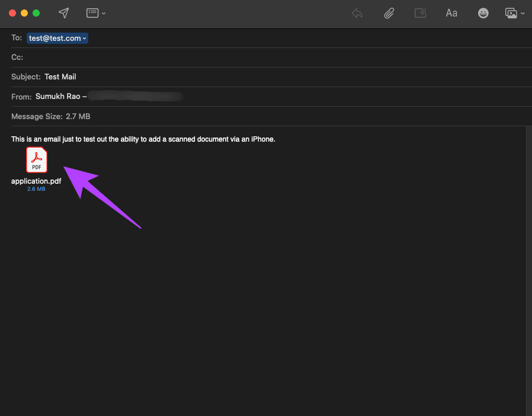Click the message body text line
Screen dimensions: 532x416
(x=143, y=139)
